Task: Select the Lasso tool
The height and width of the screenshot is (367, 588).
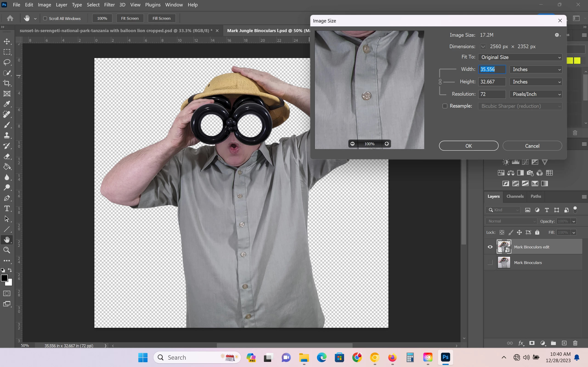Action: click(7, 62)
